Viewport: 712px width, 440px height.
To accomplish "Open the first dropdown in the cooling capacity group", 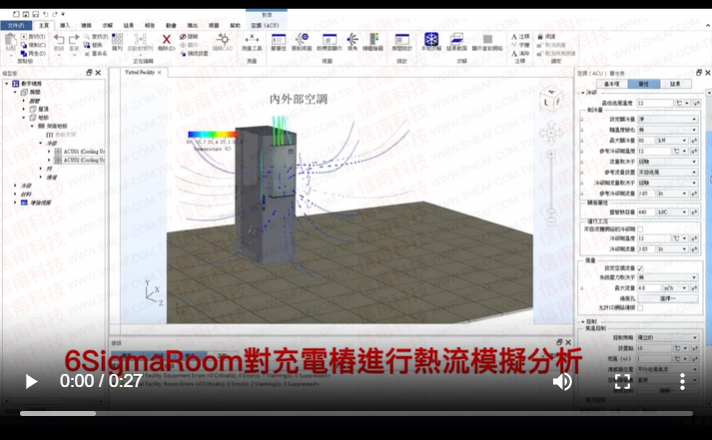I will tap(668, 119).
